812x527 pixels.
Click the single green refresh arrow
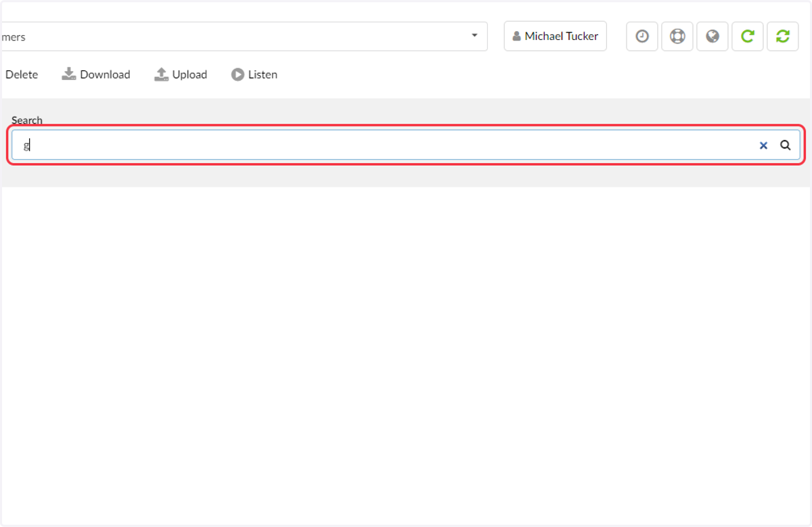748,37
